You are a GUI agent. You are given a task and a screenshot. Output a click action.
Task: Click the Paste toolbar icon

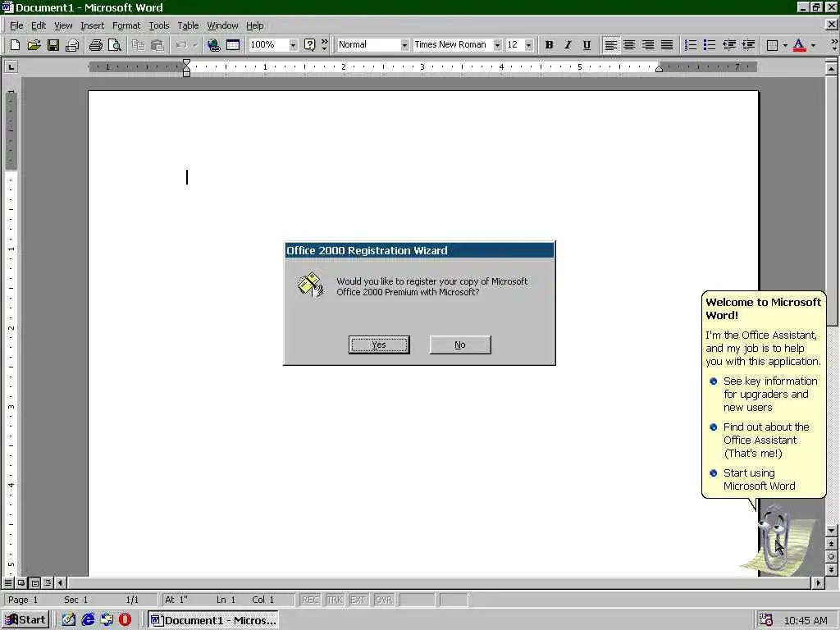point(157,45)
